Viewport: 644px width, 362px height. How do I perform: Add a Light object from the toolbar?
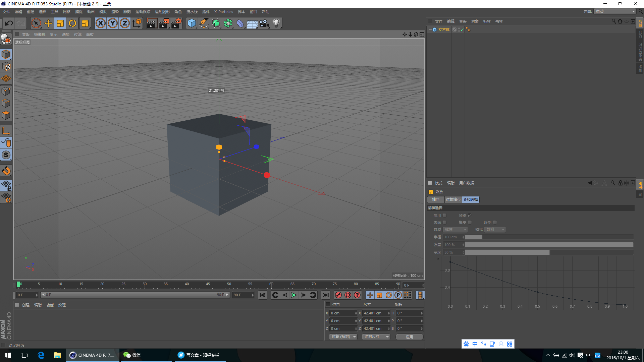(x=276, y=23)
